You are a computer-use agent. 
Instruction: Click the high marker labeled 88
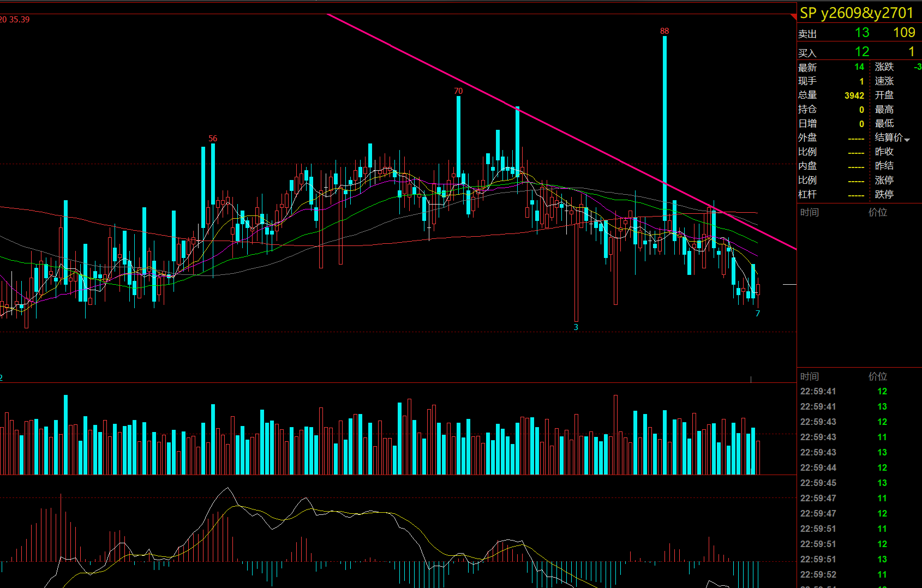[664, 31]
